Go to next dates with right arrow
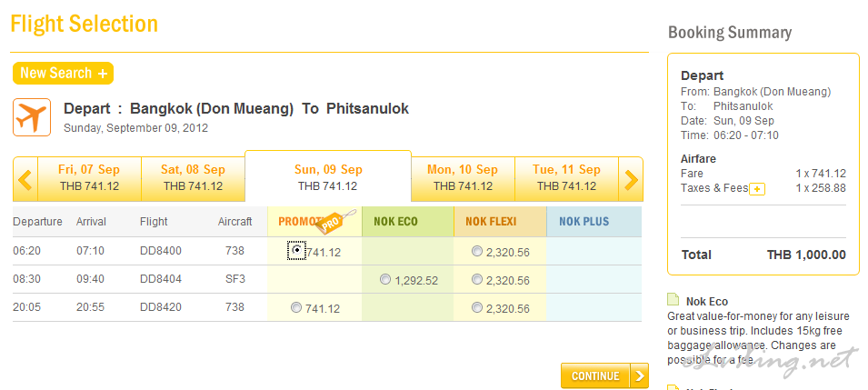Image resolution: width=868 pixels, height=390 pixels. [x=631, y=179]
